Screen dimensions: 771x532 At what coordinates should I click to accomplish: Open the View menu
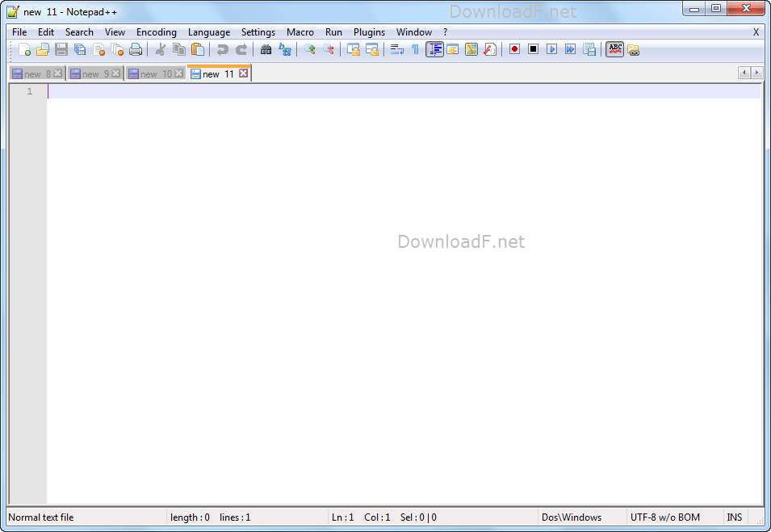pos(115,32)
